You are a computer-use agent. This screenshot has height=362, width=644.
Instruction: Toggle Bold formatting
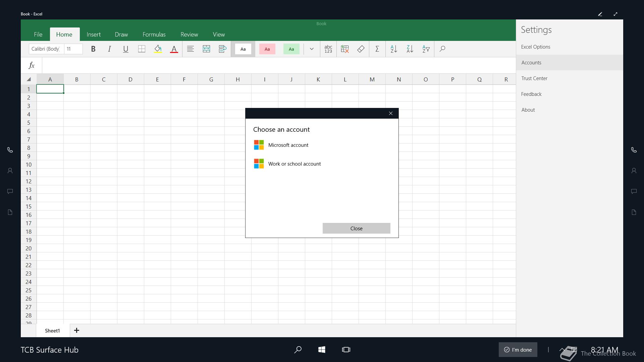pyautogui.click(x=93, y=49)
